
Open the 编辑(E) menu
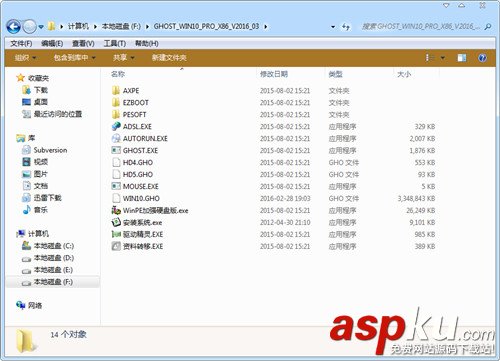click(52, 43)
